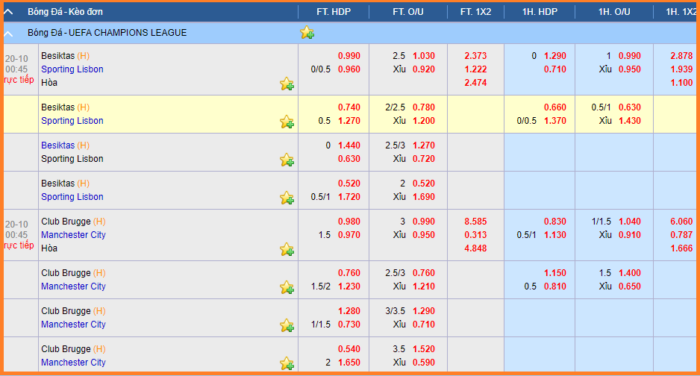The width and height of the screenshot is (700, 376).
Task: Pick Sporting Lisbon handicap odds 0.960
Action: click(349, 69)
